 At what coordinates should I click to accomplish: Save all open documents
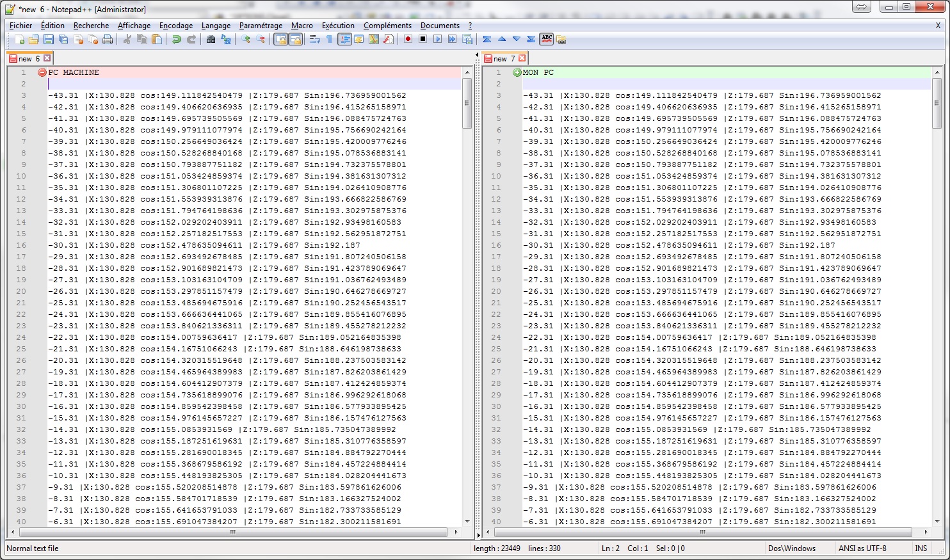(63, 39)
